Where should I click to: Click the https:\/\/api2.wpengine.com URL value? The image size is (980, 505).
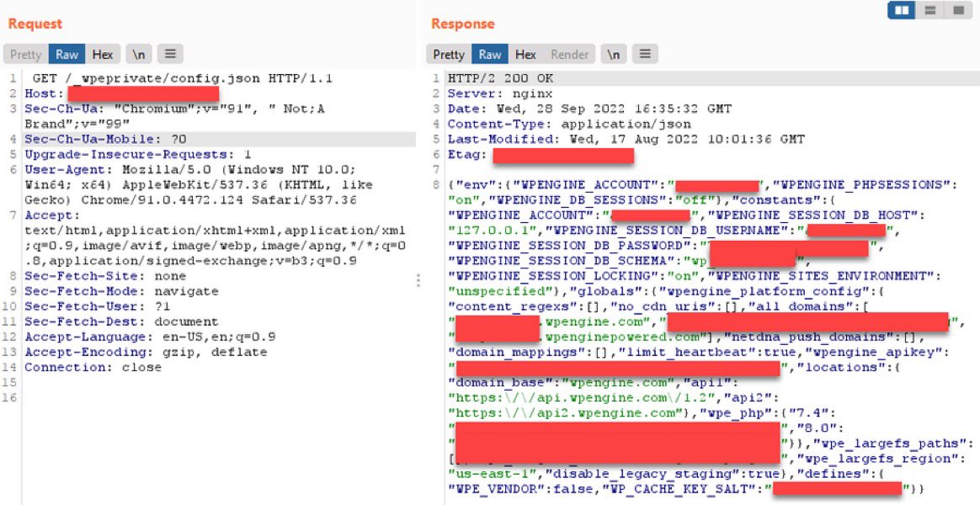coord(567,412)
